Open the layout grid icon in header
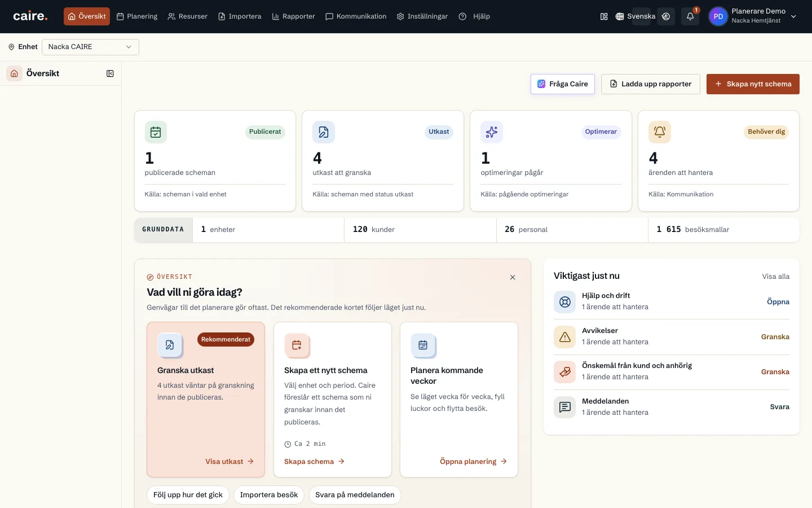This screenshot has width=812, height=508. 604,16
